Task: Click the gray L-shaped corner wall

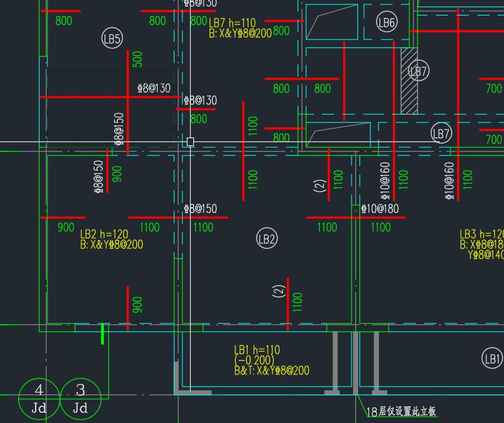Action: pos(193,378)
